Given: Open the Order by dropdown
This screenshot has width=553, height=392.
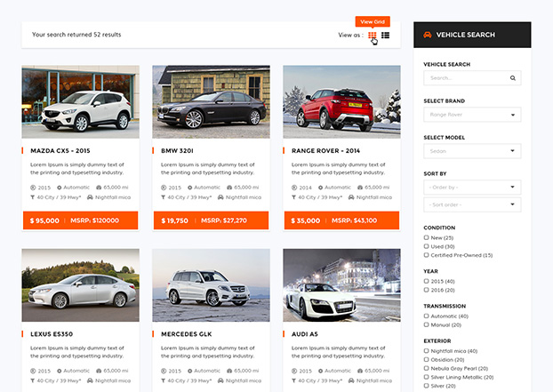Looking at the screenshot, I should pos(472,188).
